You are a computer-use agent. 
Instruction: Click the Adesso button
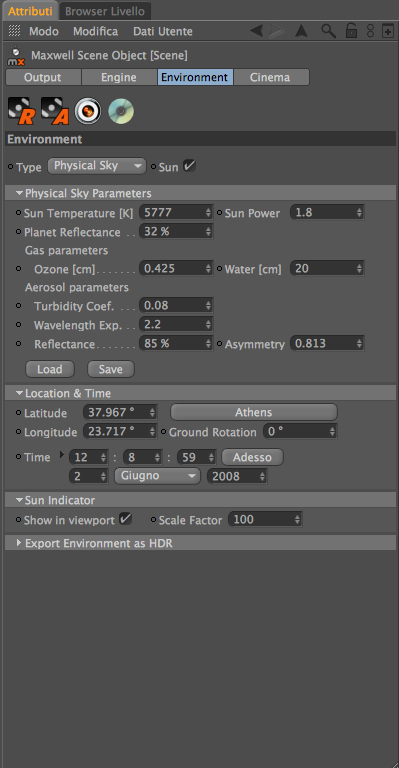tap(252, 457)
